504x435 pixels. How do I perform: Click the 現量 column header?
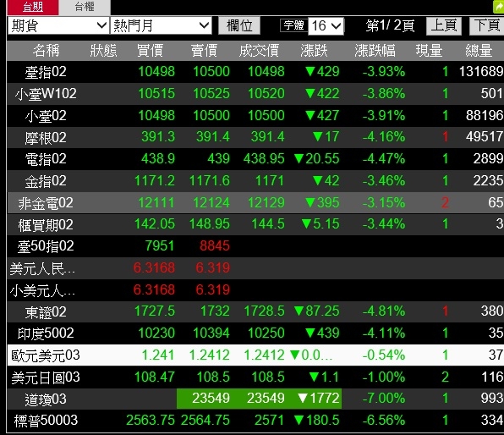click(429, 51)
